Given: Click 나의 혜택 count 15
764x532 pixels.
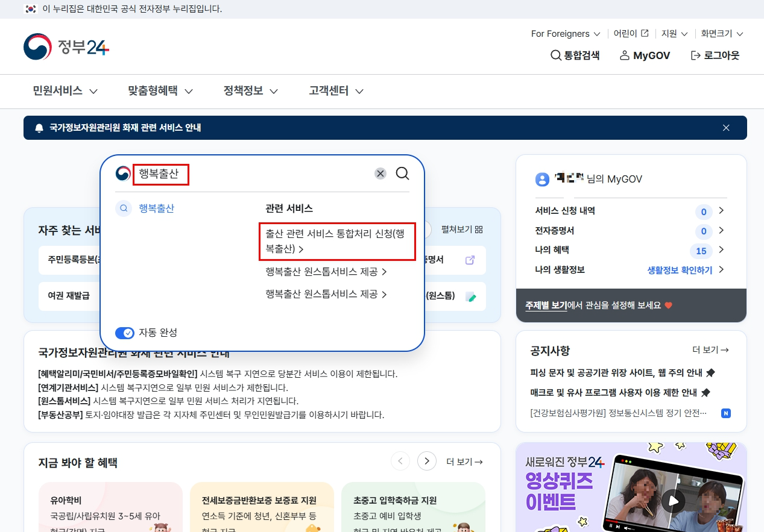Looking at the screenshot, I should coord(701,251).
